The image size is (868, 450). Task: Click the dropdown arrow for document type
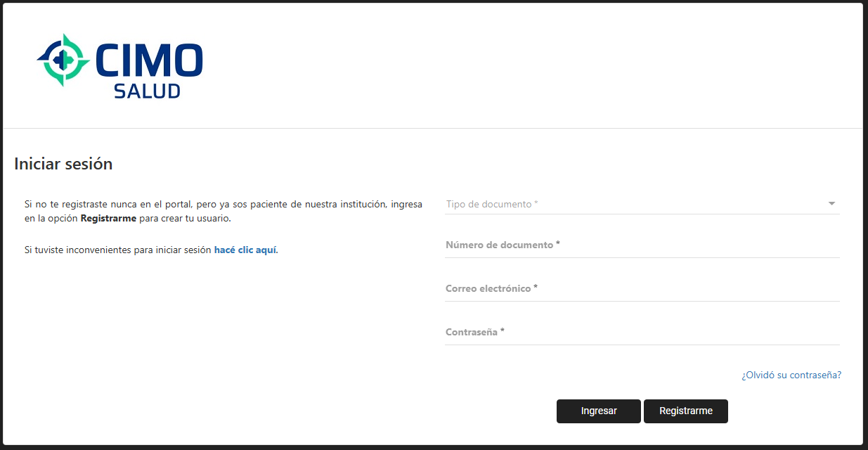[831, 204]
